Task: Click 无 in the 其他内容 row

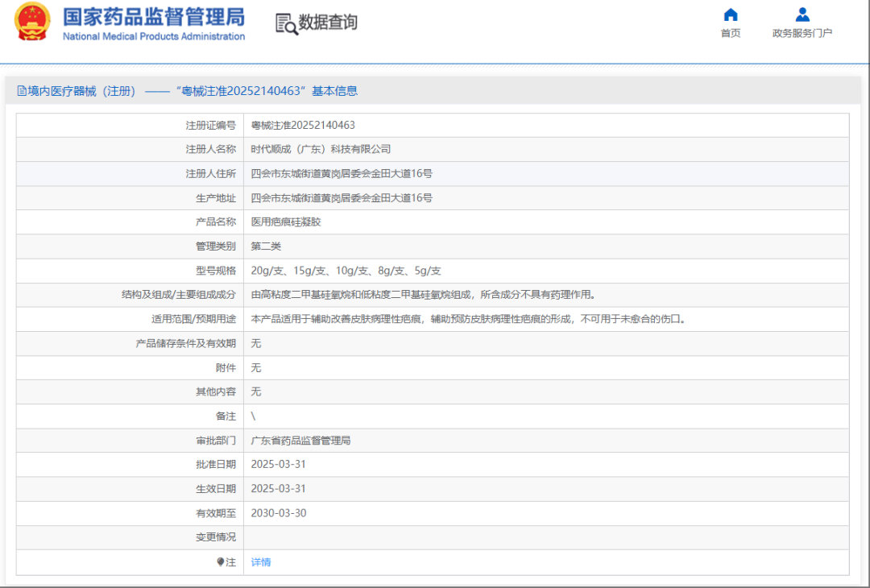Action: tap(256, 391)
